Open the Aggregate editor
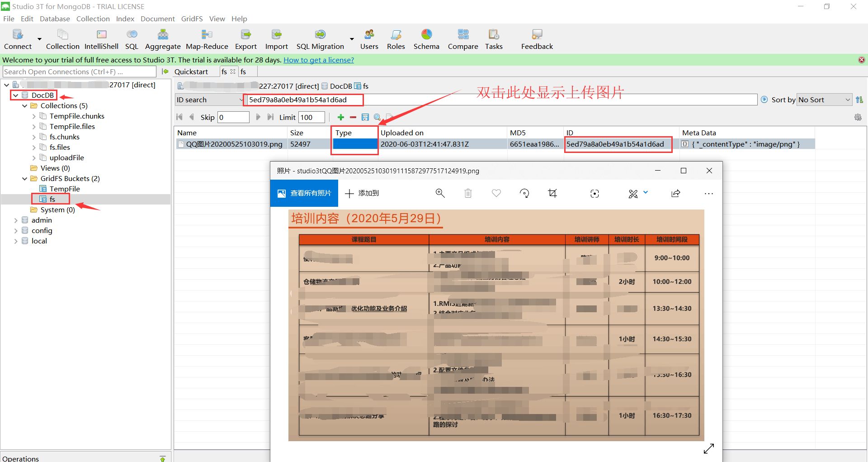Screen dimensions: 868x462 (163, 39)
